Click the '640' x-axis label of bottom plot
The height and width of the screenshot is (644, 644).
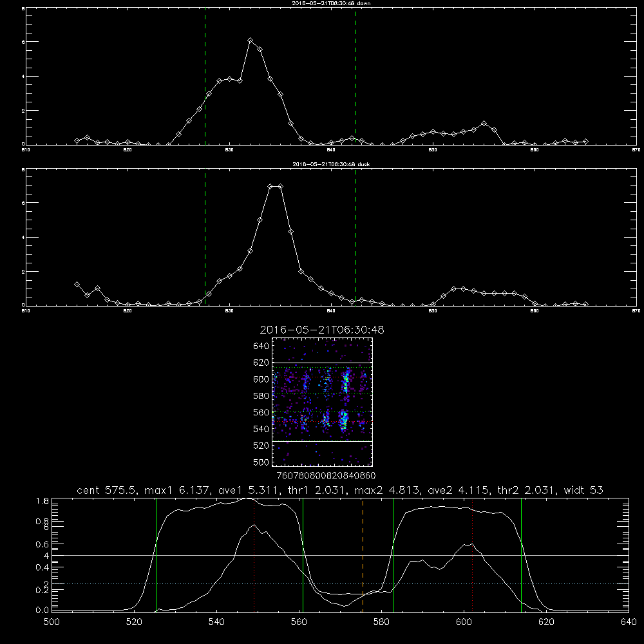(x=629, y=622)
